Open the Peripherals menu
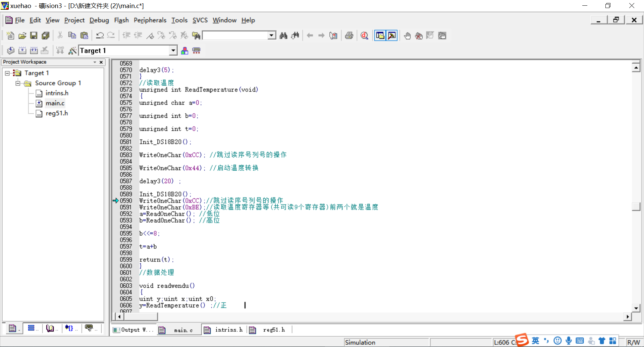This screenshot has width=644, height=347. point(150,20)
